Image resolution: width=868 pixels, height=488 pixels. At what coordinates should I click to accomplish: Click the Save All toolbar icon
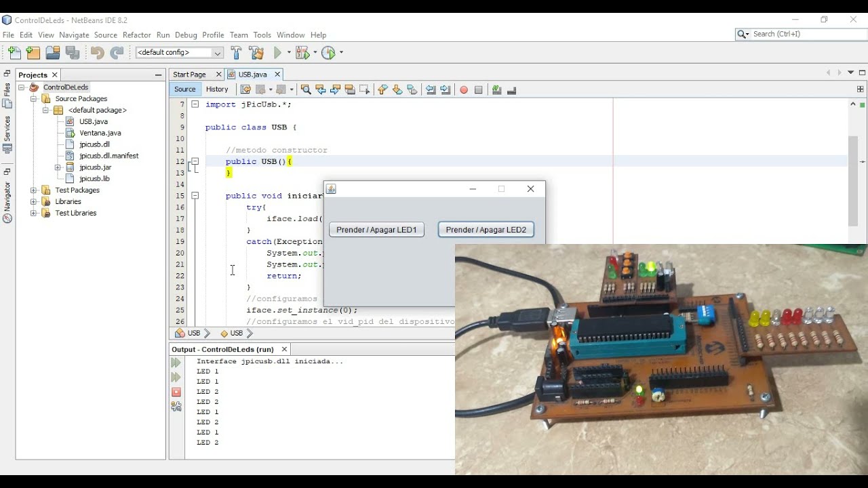pyautogui.click(x=73, y=53)
